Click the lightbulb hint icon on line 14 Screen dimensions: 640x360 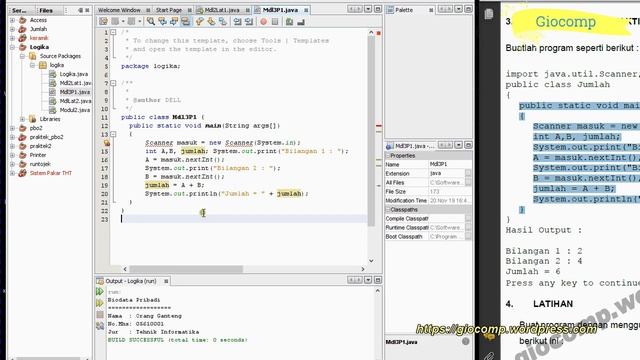[107, 143]
